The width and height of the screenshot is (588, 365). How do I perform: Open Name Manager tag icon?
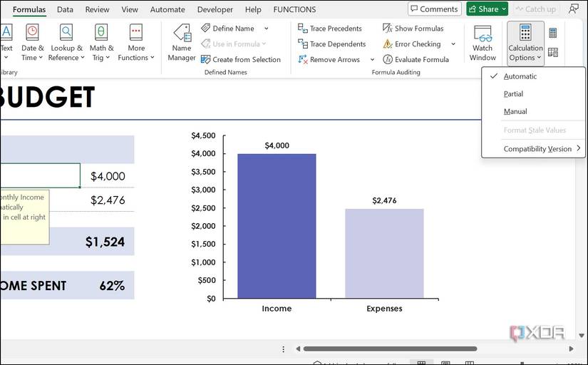182,33
